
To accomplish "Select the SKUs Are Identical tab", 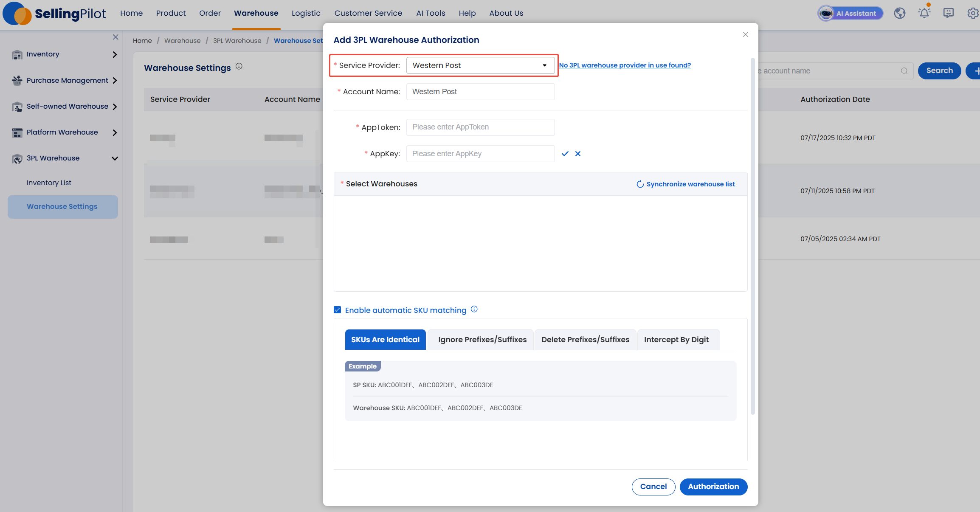I will point(385,340).
